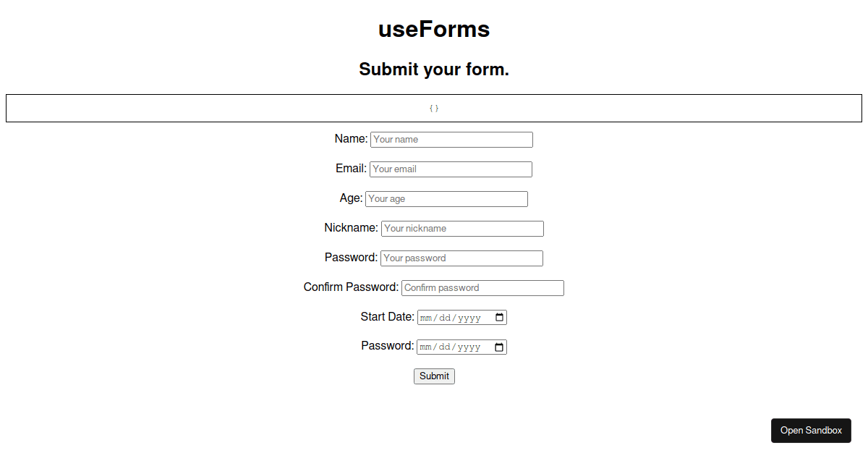Click the Start Date label
The image size is (868, 456).
(x=388, y=317)
